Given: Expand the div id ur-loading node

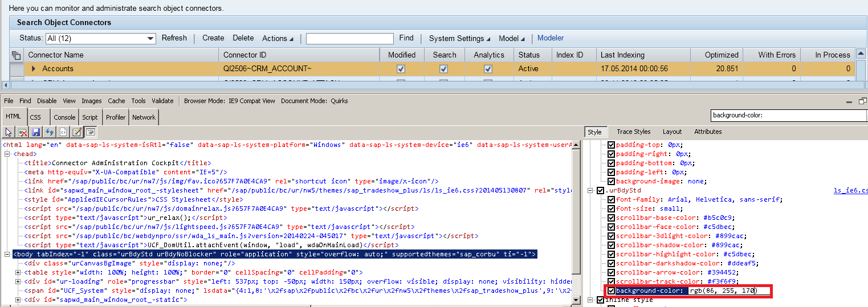Looking at the screenshot, I should click(19, 282).
